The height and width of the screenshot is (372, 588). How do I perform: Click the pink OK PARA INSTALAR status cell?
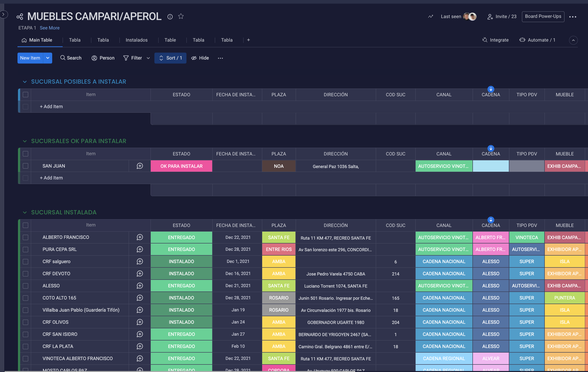(x=181, y=166)
